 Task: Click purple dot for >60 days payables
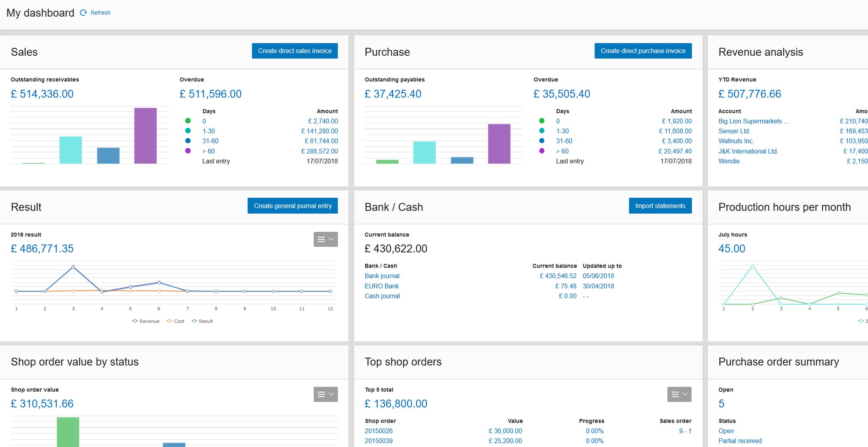click(542, 151)
